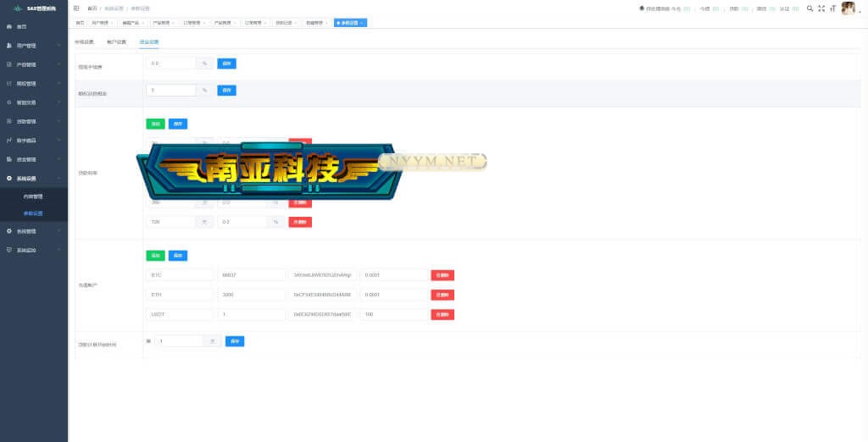Image resolution: width=868 pixels, height=442 pixels.
Task: Select the 参数设置 submenu item in sidebar
Action: coord(33,213)
